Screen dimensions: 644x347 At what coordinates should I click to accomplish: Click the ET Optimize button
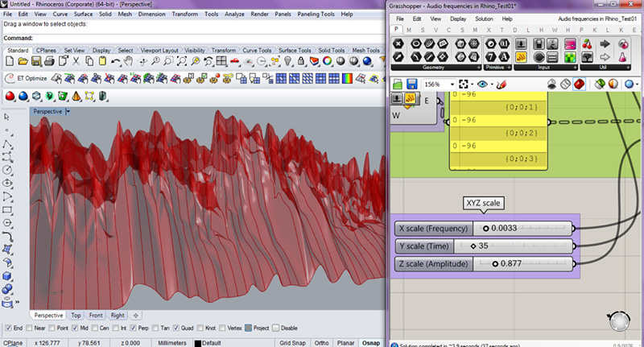coord(26,78)
